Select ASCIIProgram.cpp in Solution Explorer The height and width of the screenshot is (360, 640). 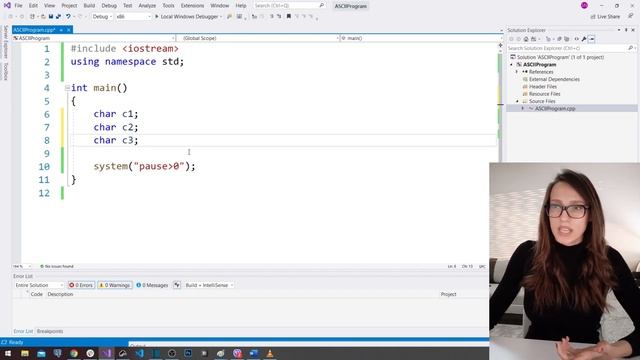coord(555,109)
